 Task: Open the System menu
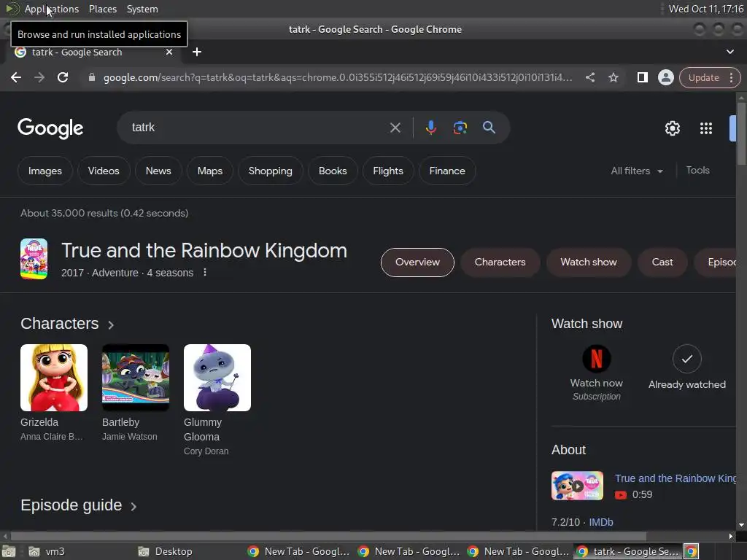click(142, 9)
